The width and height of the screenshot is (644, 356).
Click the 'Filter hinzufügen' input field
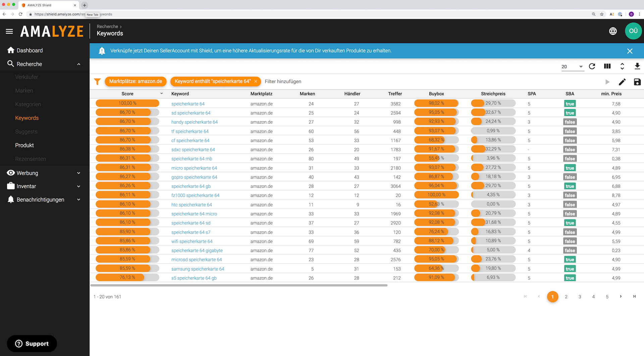tap(283, 82)
